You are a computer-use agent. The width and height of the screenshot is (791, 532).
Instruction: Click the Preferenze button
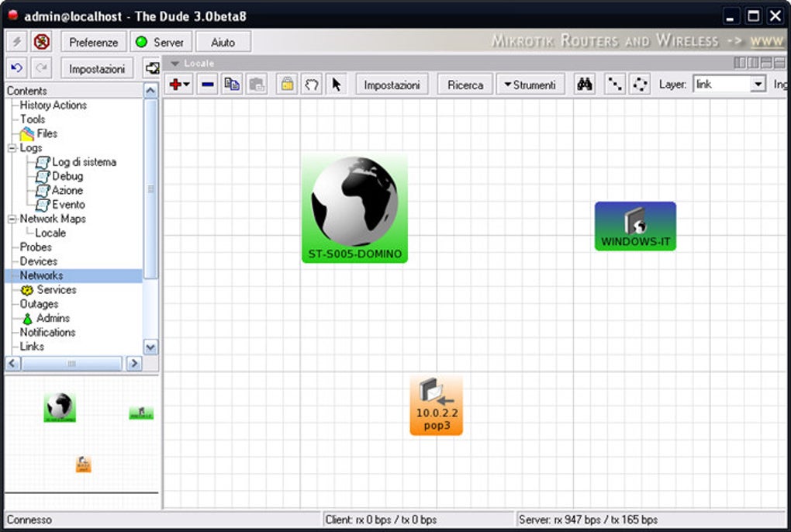pos(93,42)
